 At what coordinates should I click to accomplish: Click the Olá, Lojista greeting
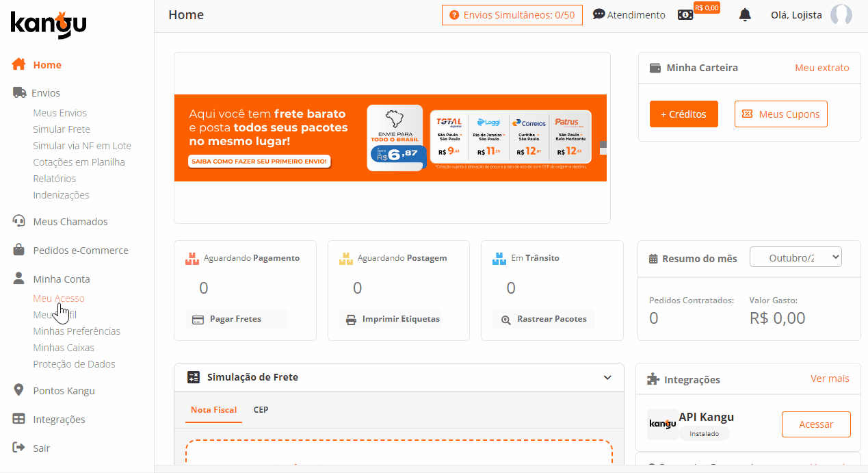click(x=796, y=15)
